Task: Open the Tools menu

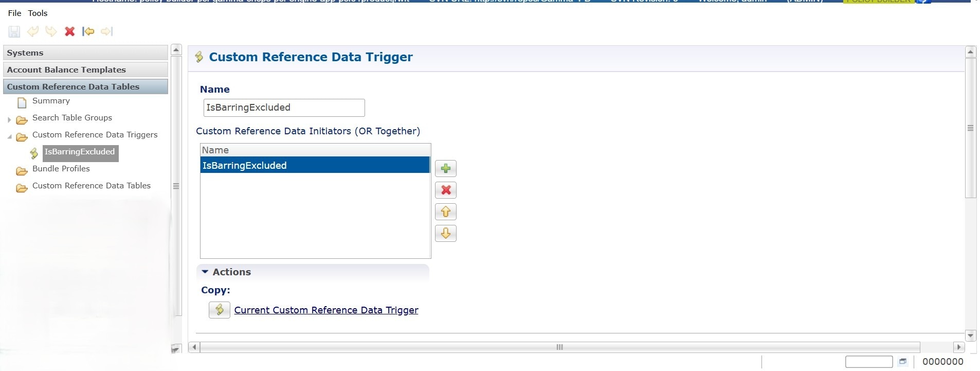Action: point(38,13)
